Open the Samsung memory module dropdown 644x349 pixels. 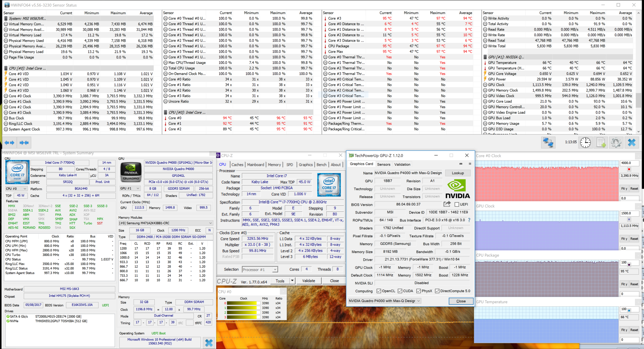tap(166, 223)
